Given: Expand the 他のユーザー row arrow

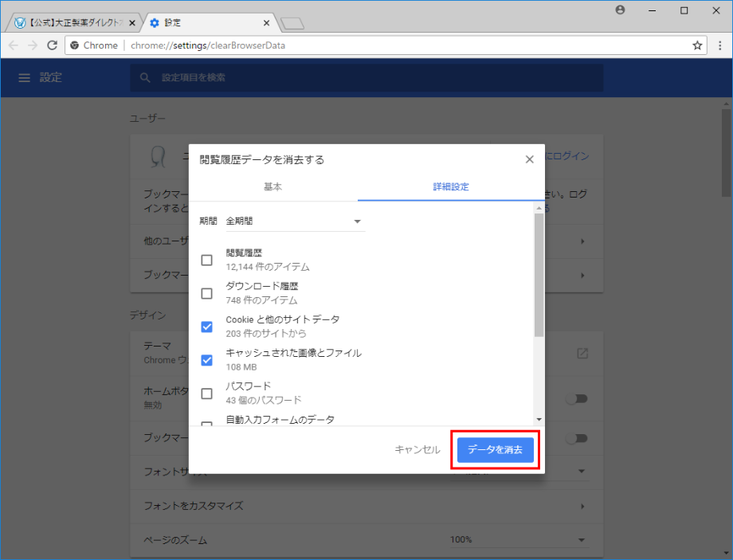Looking at the screenshot, I should (582, 241).
